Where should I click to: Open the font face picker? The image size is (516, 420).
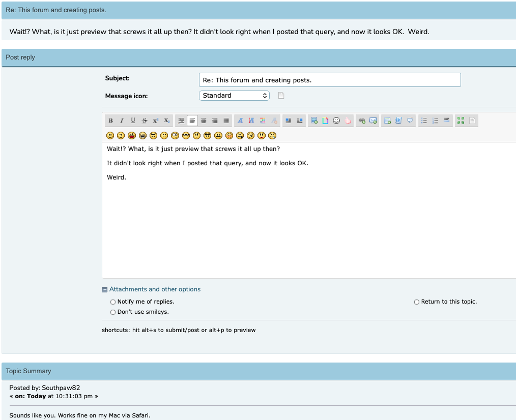[240, 121]
